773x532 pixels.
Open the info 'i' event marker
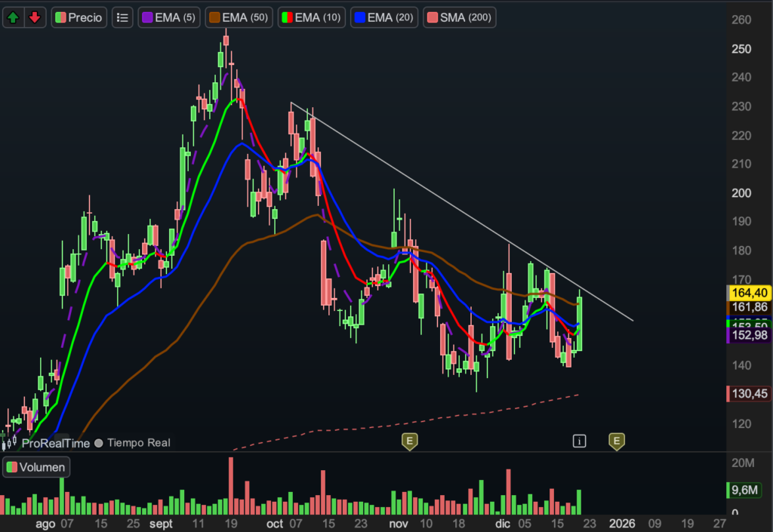coord(579,441)
